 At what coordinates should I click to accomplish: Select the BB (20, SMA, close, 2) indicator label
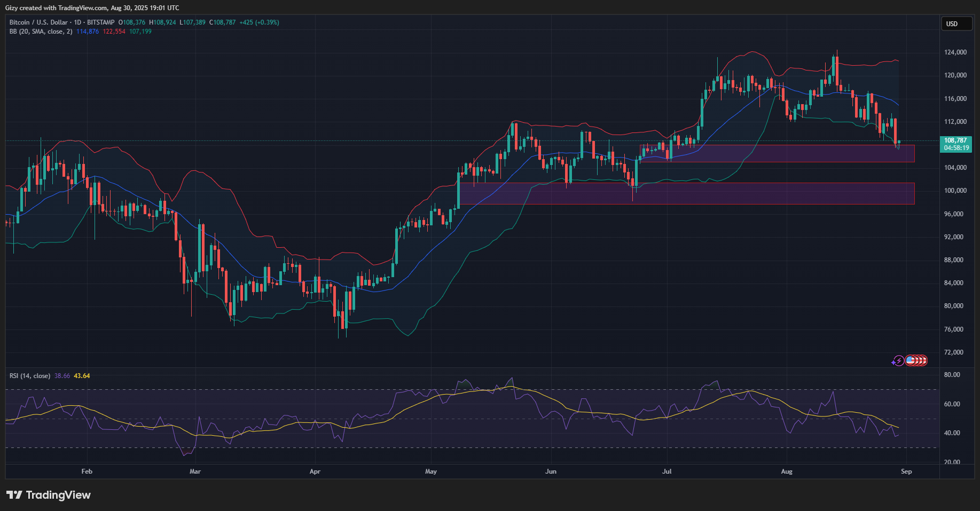pos(41,32)
